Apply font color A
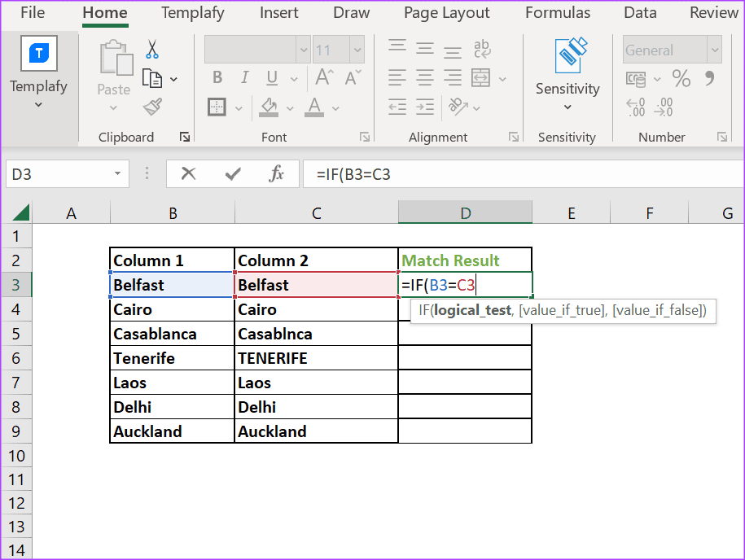This screenshot has width=745, height=560. tap(314, 107)
